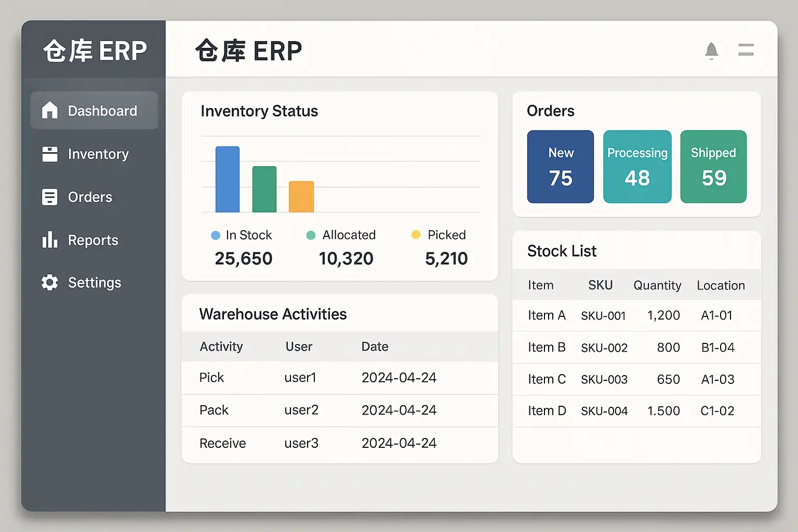Click the blue In Stock bar
The height and width of the screenshot is (532, 798).
pyautogui.click(x=228, y=179)
